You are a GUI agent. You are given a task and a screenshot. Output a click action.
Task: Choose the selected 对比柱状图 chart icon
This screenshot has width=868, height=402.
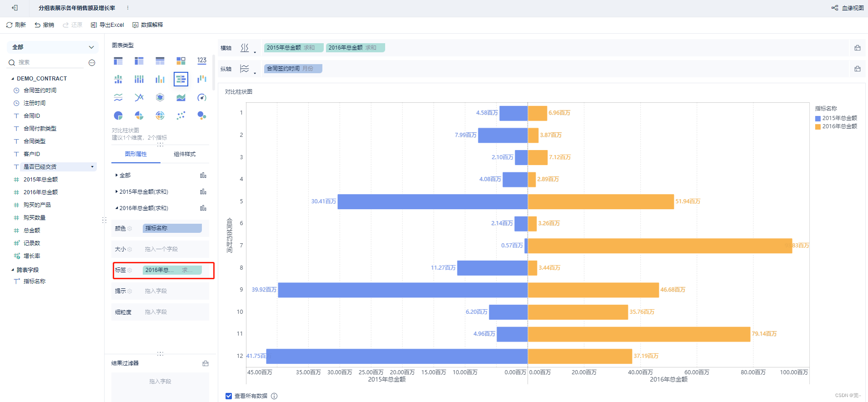[x=181, y=79]
